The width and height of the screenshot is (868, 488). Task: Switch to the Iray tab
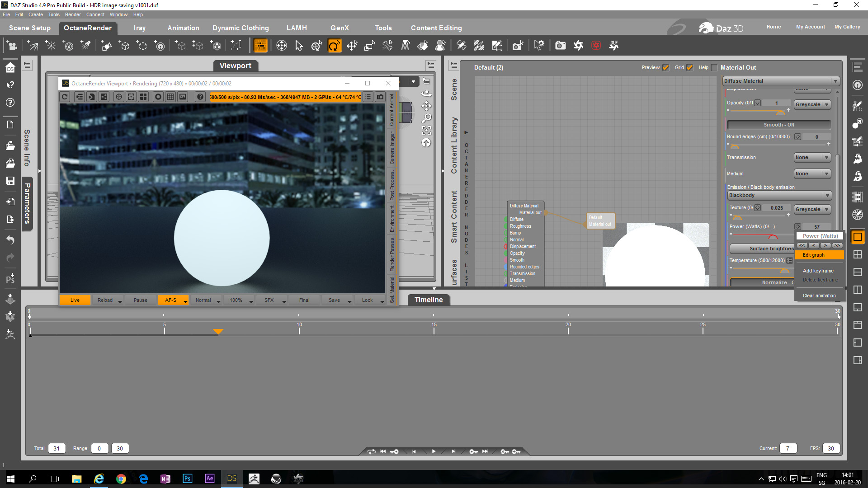pos(139,28)
